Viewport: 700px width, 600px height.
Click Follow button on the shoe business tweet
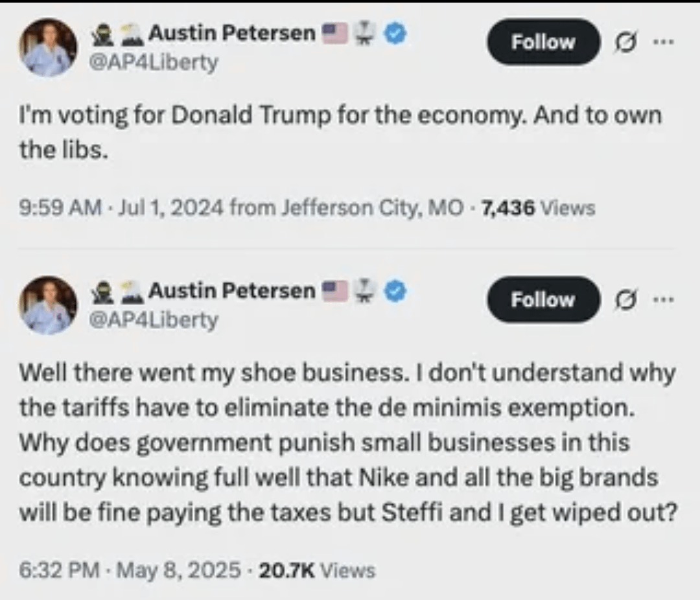coord(542,300)
